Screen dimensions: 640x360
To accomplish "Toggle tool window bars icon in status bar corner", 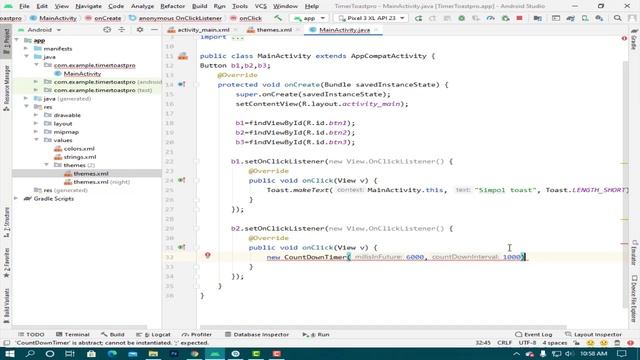I will [x=6, y=343].
